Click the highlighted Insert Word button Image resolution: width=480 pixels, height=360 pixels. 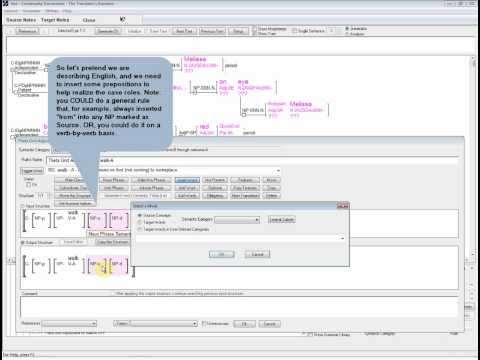[x=187, y=180]
